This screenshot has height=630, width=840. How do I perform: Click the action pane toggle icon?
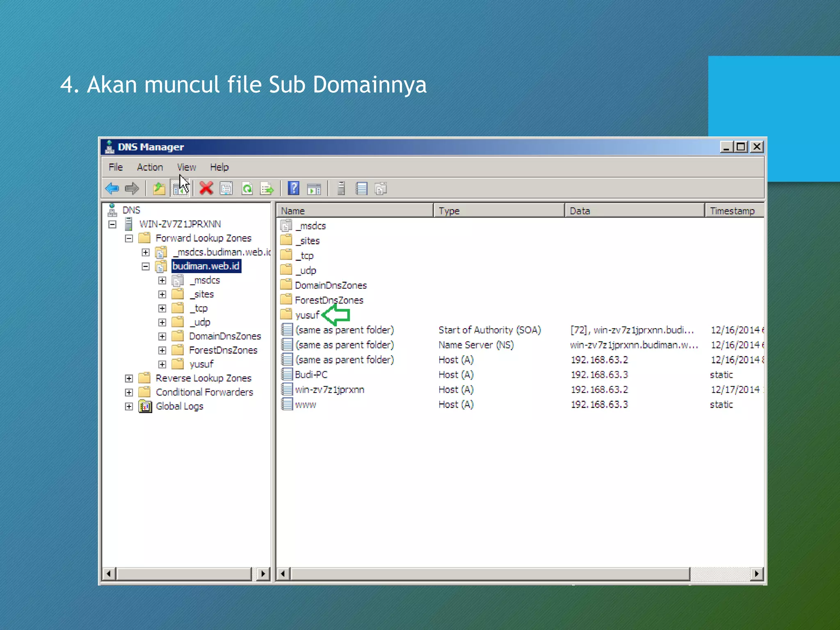coord(314,189)
